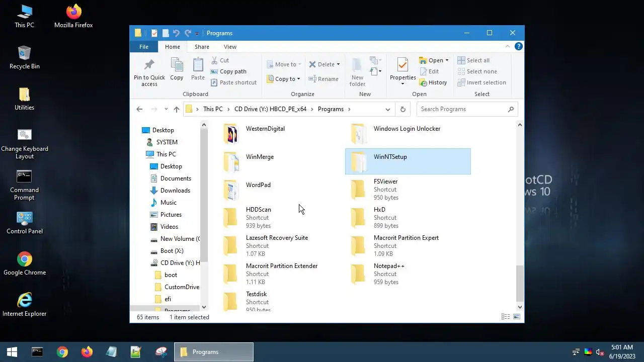
Task: Open Customize Quick Access Toolbar dropdown
Action: click(x=197, y=33)
